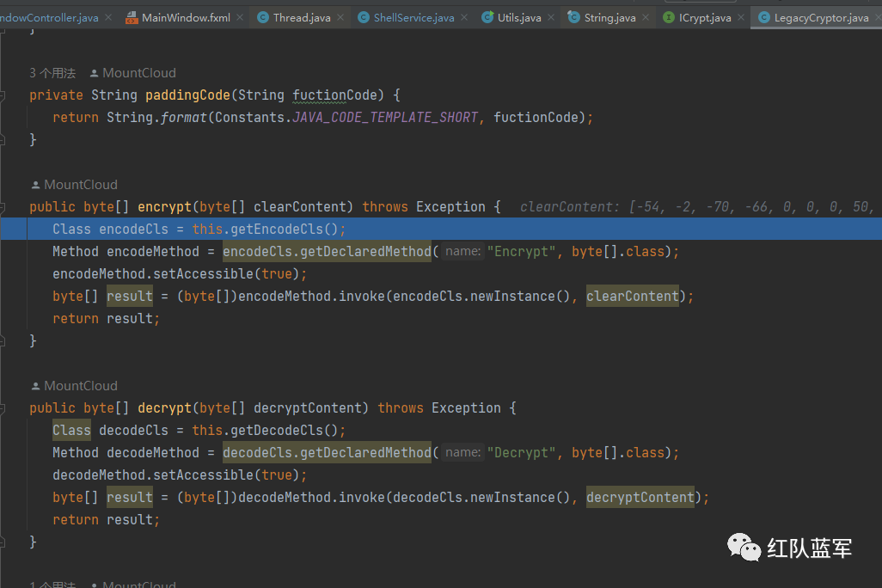Click the JAVA_CODE_TEMPLATE_SHORT constant

385,118
